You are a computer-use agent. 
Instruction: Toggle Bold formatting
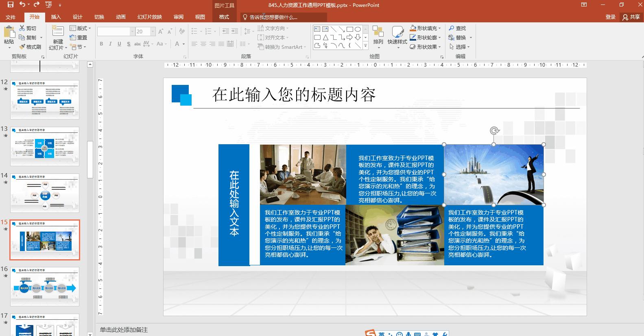(101, 44)
